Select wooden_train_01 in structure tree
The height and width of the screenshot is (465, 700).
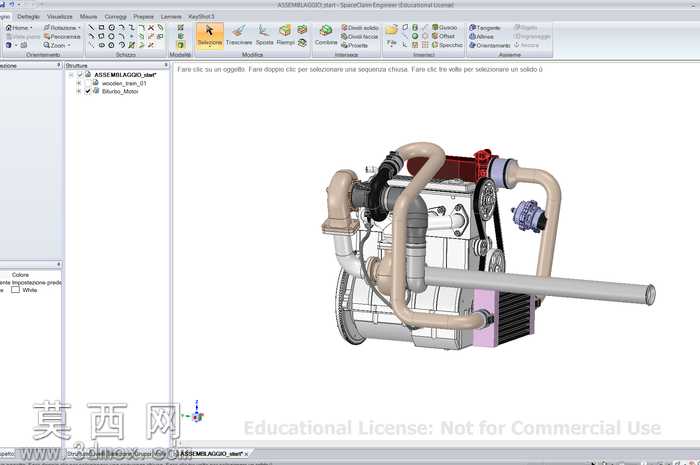click(x=124, y=83)
